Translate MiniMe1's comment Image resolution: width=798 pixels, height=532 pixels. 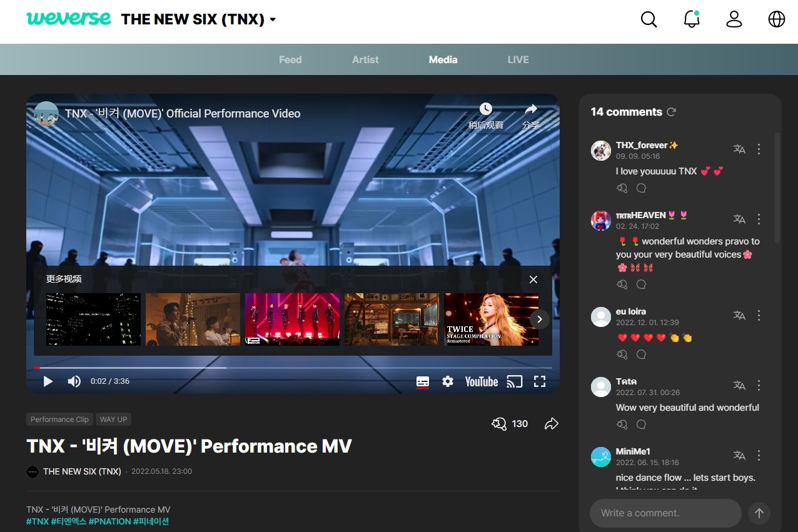[x=739, y=455]
